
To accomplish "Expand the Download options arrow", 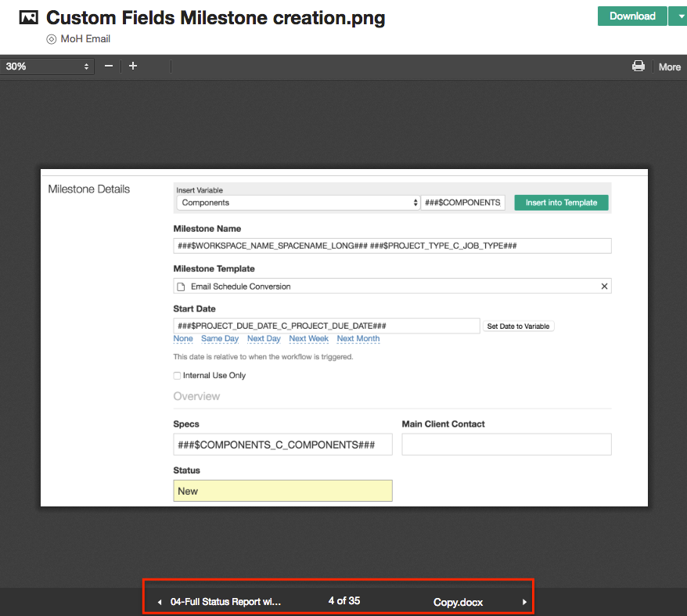I will pyautogui.click(x=679, y=16).
